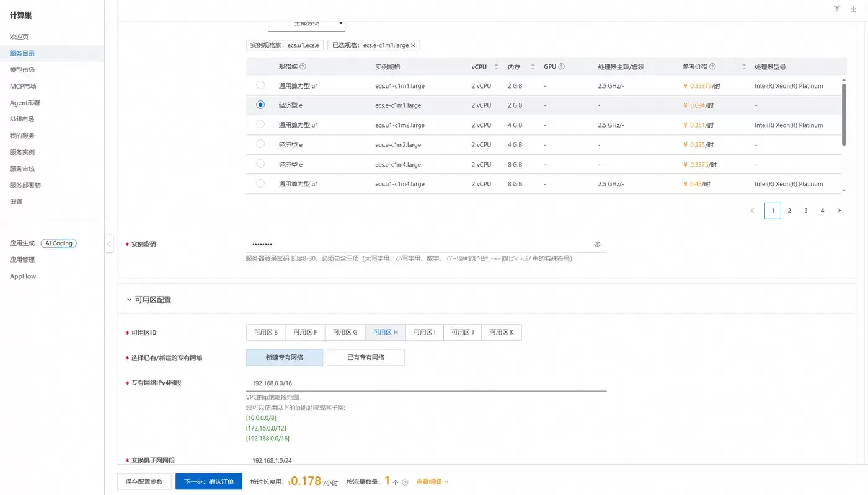The image size is (868, 495).
Task: Click 保存配置参数 button
Action: (144, 481)
